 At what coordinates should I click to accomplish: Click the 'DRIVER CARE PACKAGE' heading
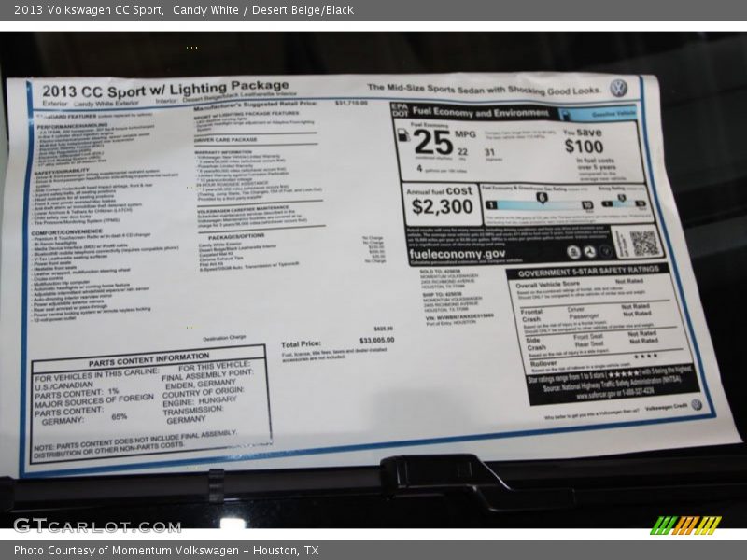[226, 140]
